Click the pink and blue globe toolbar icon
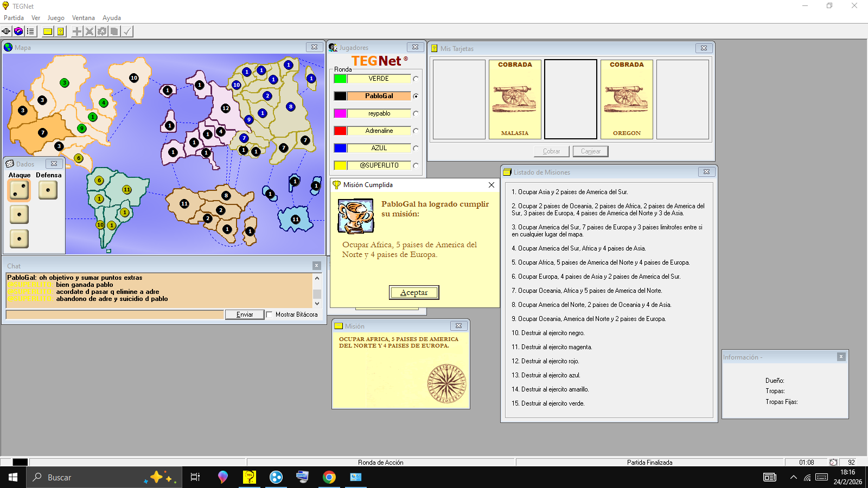Screen dimensions: 868x488 (x=18, y=31)
